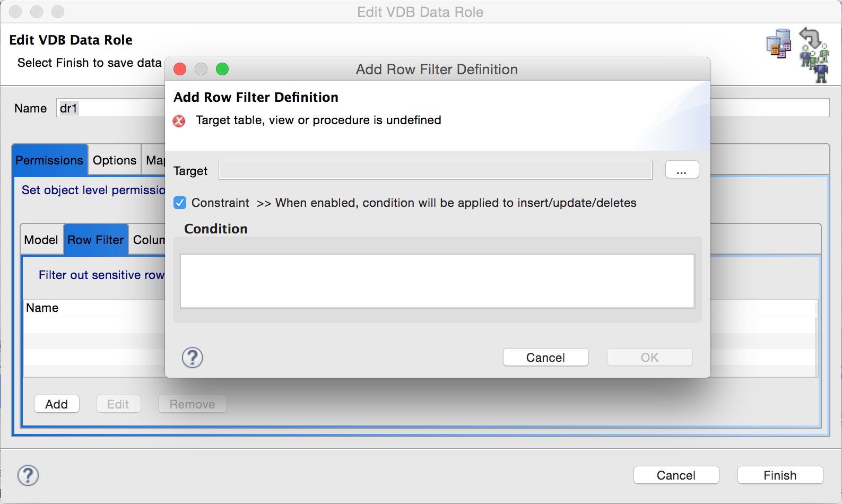Click Finish in Edit VDB Data Role window
The width and height of the screenshot is (842, 504).
click(780, 475)
